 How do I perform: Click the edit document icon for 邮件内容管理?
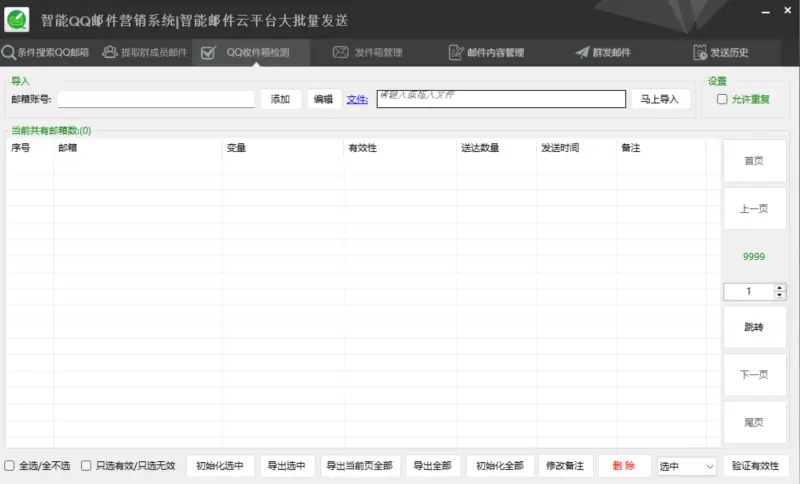(x=456, y=52)
